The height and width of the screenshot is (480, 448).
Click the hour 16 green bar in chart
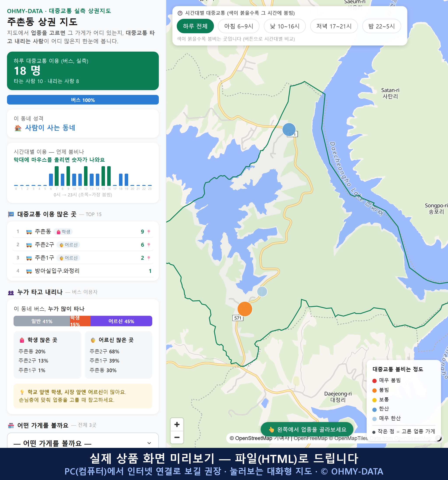pos(109,176)
